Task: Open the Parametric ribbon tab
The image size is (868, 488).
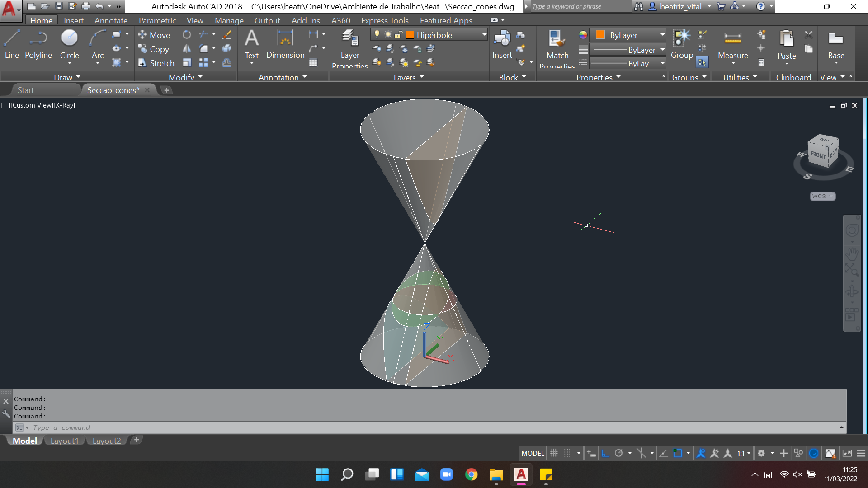Action: pyautogui.click(x=157, y=20)
